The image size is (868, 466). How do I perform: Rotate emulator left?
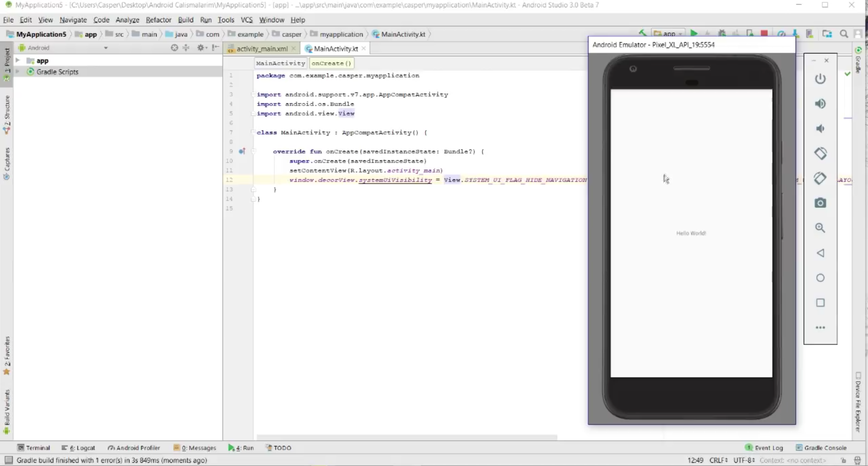tap(820, 153)
